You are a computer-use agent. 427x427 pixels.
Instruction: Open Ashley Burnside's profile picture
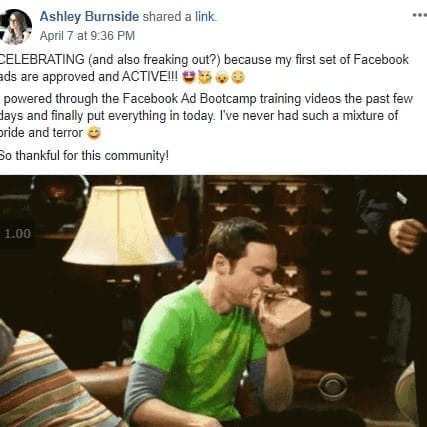point(15,27)
